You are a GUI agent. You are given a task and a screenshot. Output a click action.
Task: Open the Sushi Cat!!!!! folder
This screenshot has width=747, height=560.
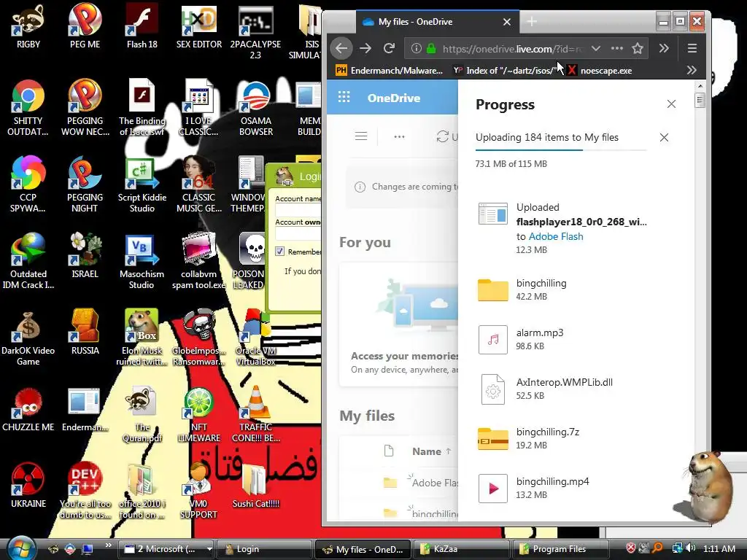(256, 486)
